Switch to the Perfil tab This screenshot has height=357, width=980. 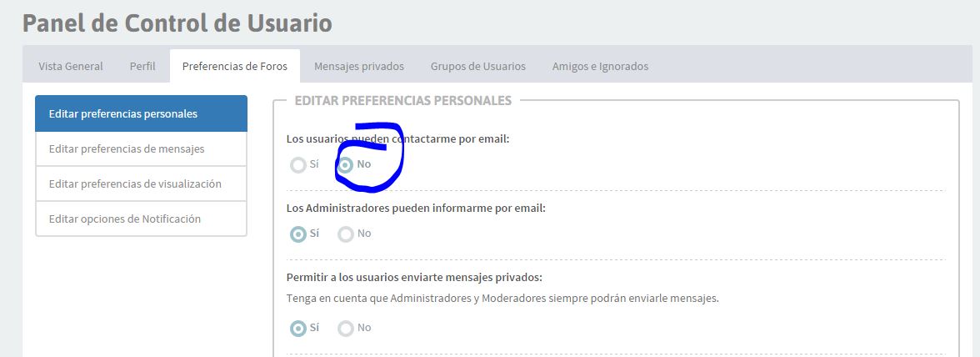(142, 66)
